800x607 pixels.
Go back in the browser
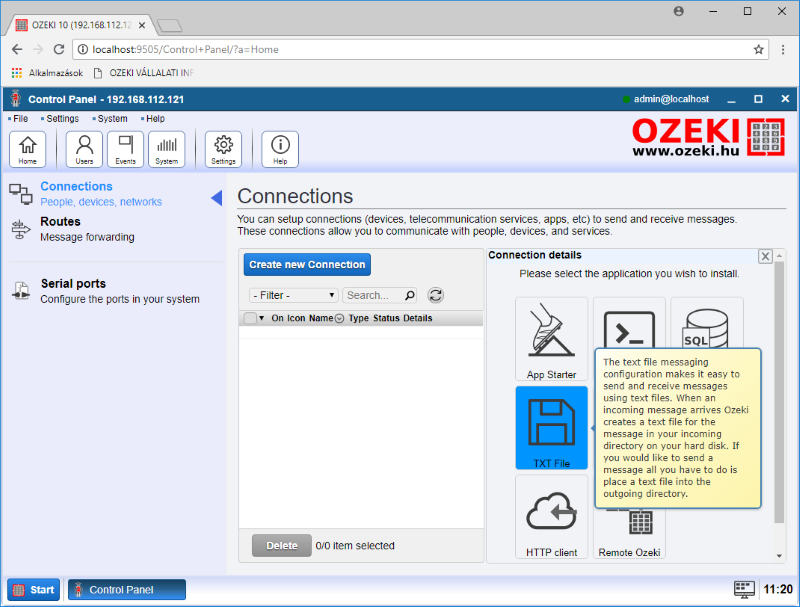click(x=17, y=49)
